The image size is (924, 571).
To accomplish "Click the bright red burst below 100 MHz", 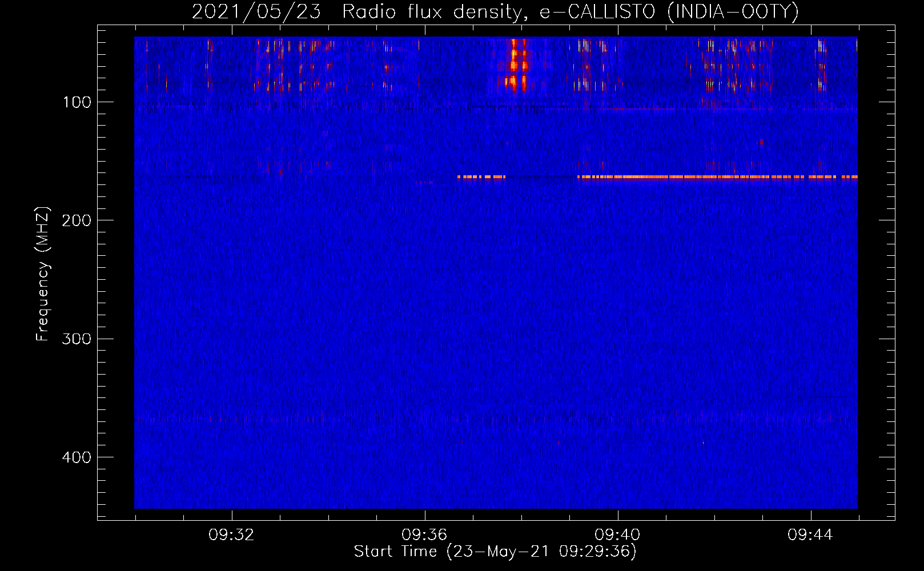I will point(519,65).
